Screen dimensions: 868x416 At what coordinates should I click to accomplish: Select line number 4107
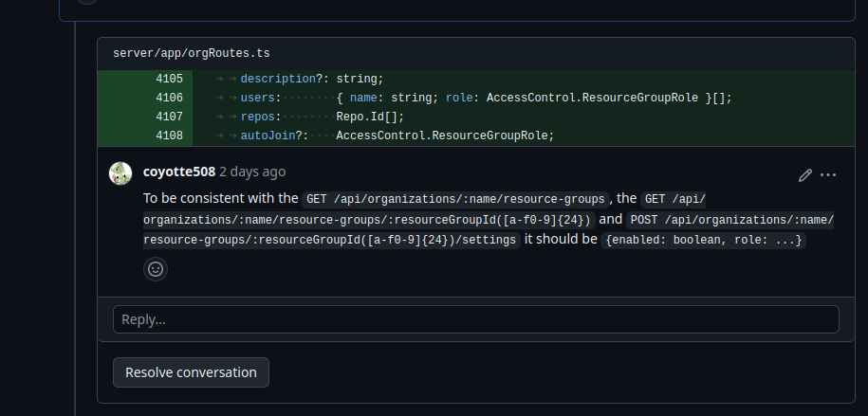click(170, 117)
